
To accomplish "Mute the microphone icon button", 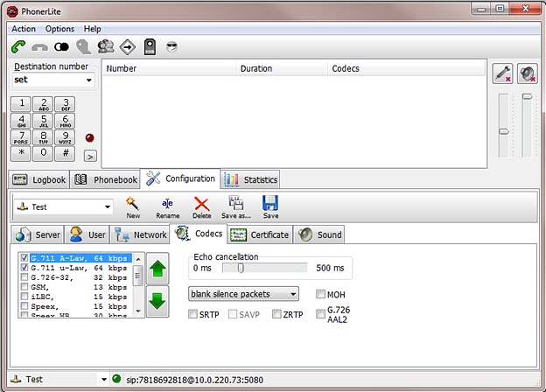I will (x=502, y=73).
